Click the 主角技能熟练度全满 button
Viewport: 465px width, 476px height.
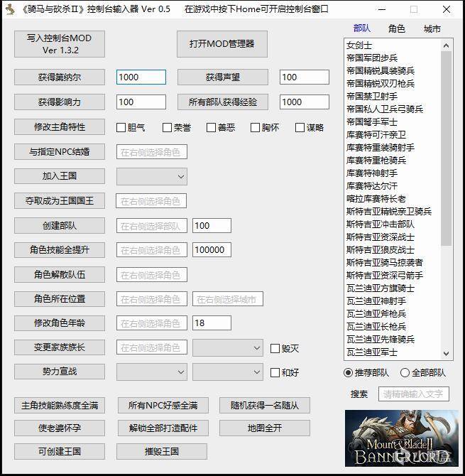click(x=60, y=406)
